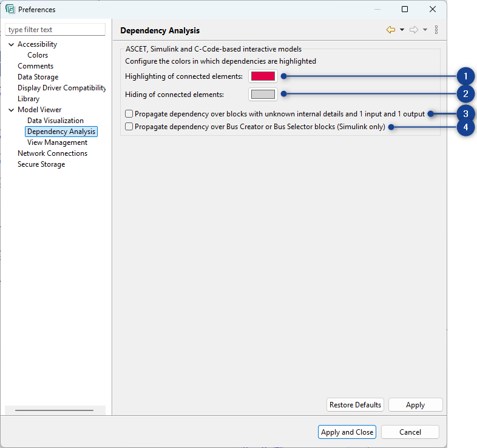Viewport: 477px width, 448px height.
Task: Select Data Visualization in the tree
Action: point(55,121)
